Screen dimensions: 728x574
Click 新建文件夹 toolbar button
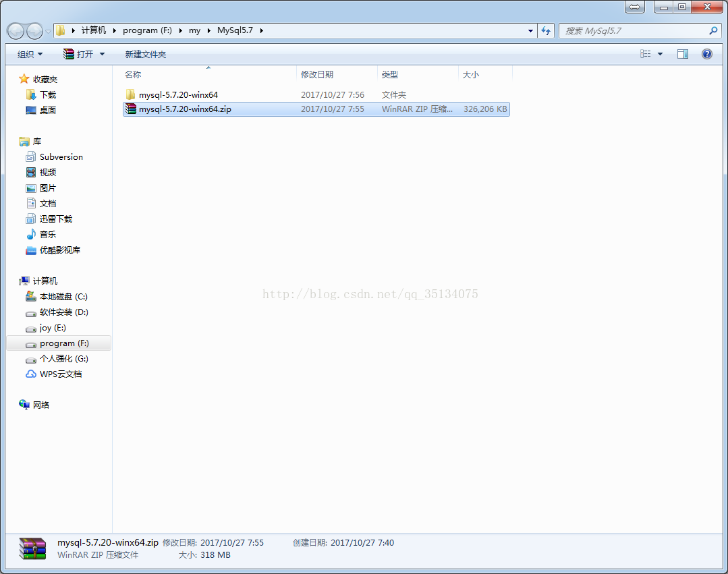click(145, 54)
